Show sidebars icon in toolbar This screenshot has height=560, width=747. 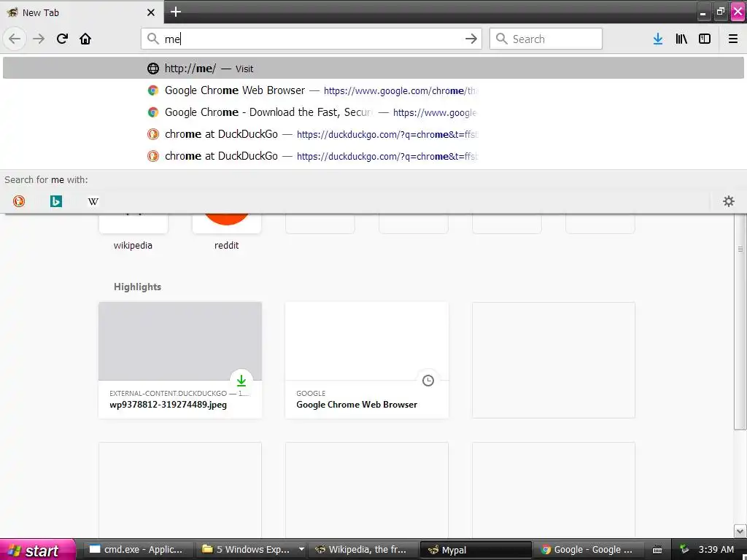point(705,39)
